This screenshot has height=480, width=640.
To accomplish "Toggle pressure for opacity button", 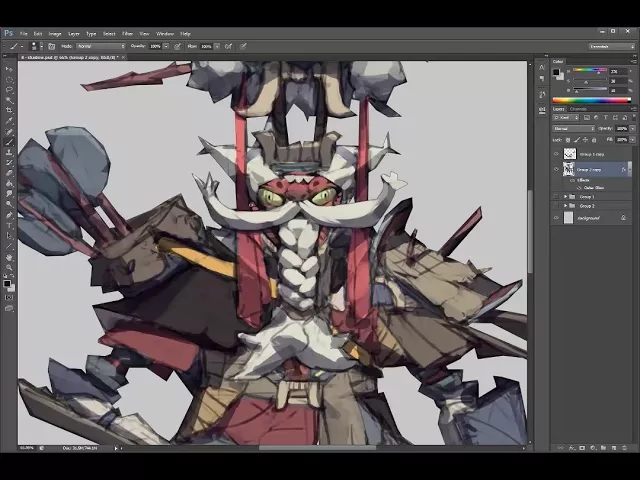I will click(177, 47).
